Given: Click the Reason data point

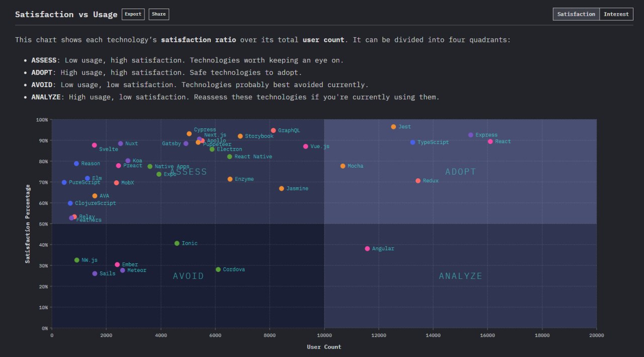Looking at the screenshot, I should click(76, 164).
